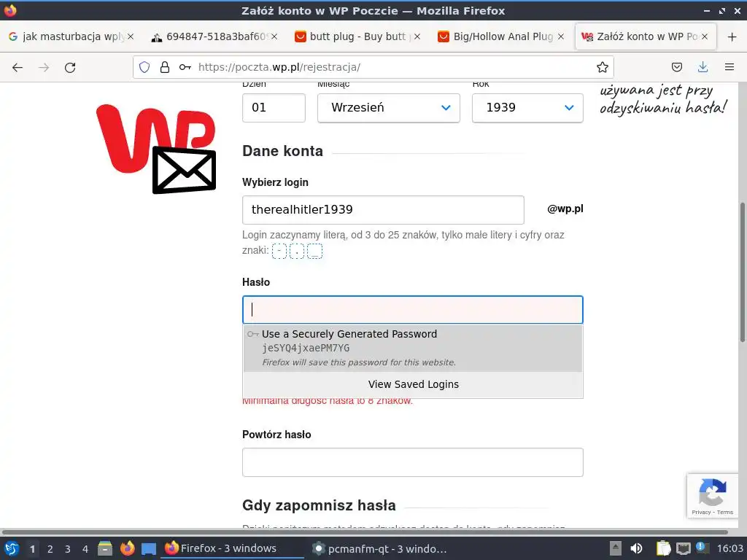The height and width of the screenshot is (560, 747).
Task: Close the 'Big/Hollow Anal Plug' tab
Action: [x=561, y=36]
